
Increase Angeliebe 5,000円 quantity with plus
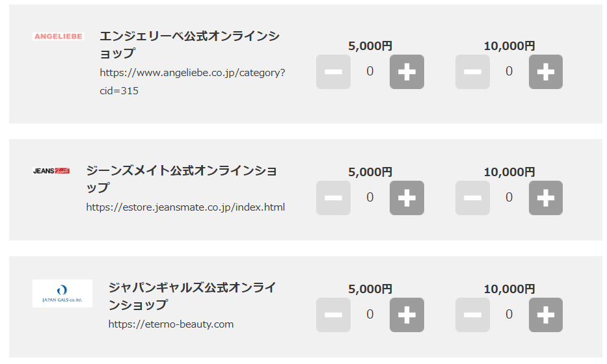click(x=407, y=72)
